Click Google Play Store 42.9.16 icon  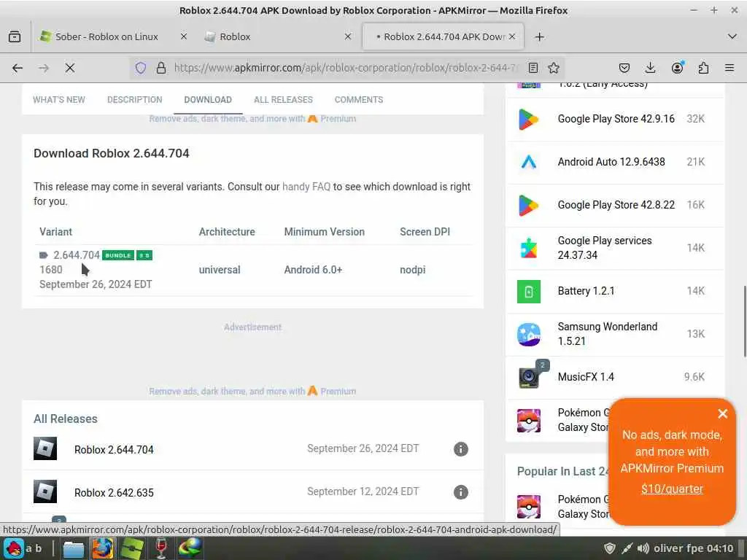[529, 120]
